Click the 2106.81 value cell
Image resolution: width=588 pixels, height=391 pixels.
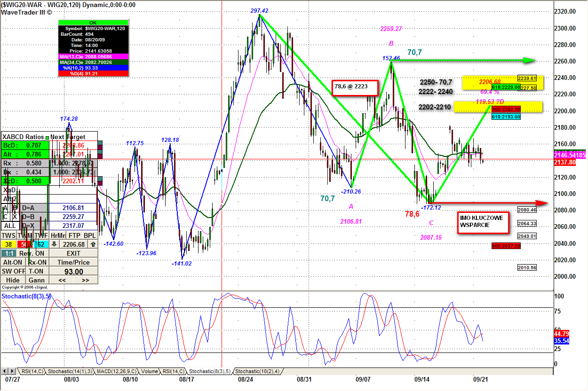click(73, 208)
